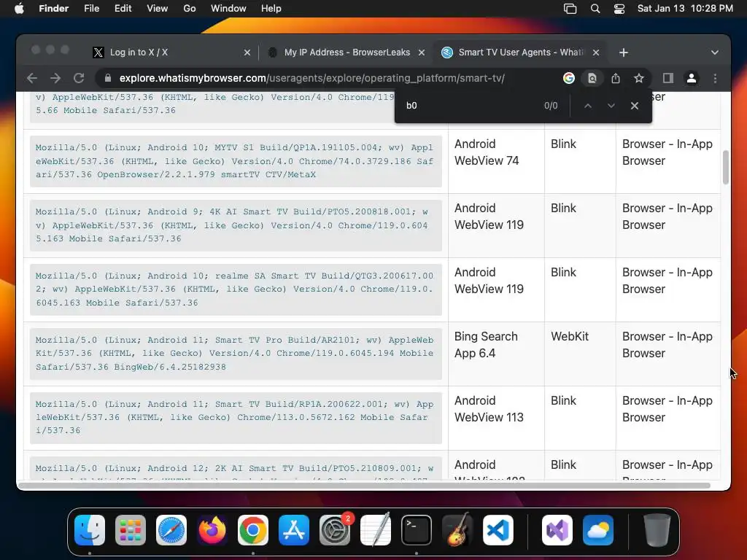
Task: Open App Store from the Dock
Action: pos(294,530)
